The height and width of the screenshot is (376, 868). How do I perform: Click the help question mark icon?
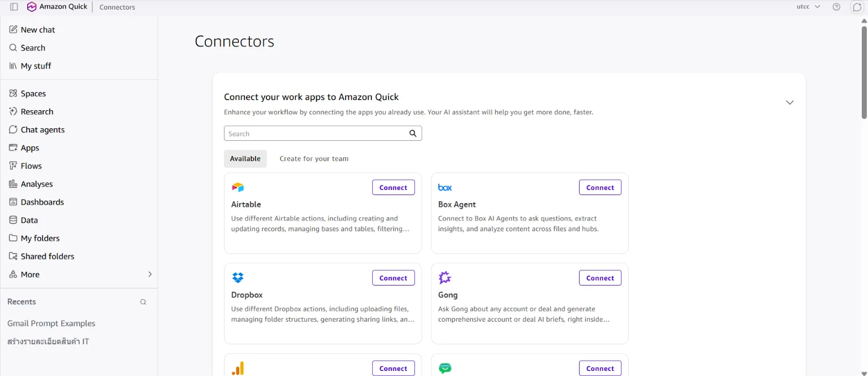coord(836,7)
